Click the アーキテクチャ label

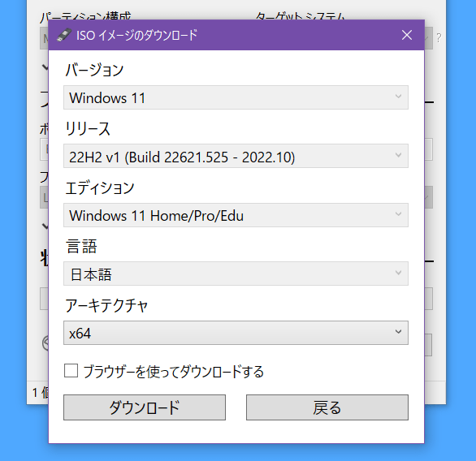[106, 305]
